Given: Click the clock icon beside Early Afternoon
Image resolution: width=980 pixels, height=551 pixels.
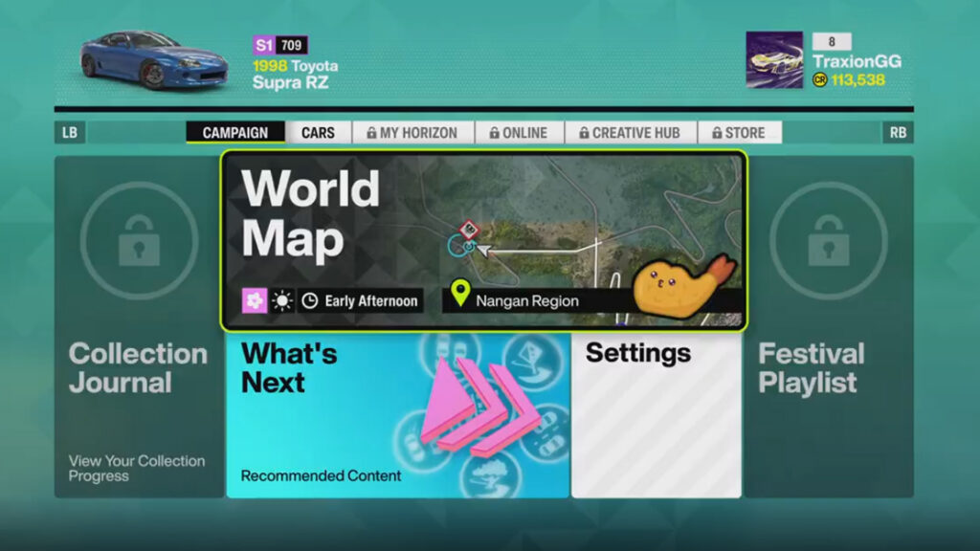Looking at the screenshot, I should pos(309,301).
